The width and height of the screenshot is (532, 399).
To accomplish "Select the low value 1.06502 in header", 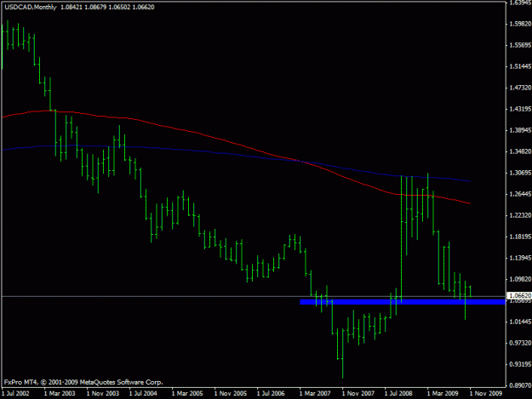I will (x=119, y=7).
